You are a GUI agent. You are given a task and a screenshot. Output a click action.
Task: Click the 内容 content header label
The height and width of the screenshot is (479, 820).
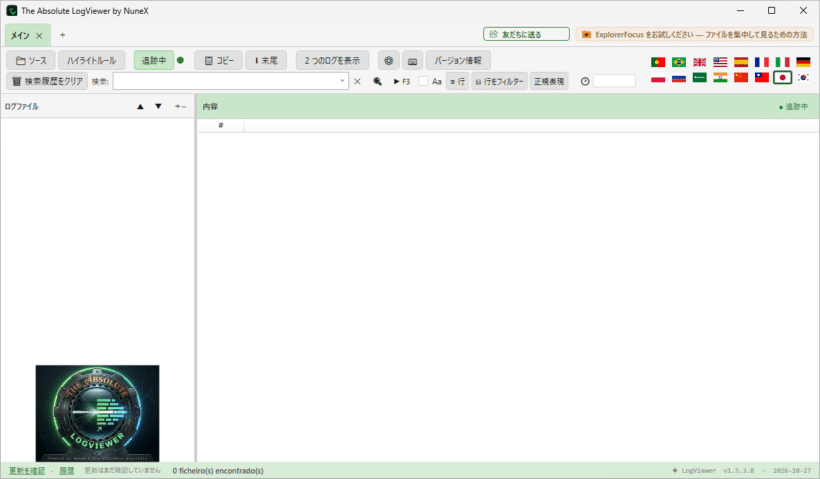(x=210, y=106)
